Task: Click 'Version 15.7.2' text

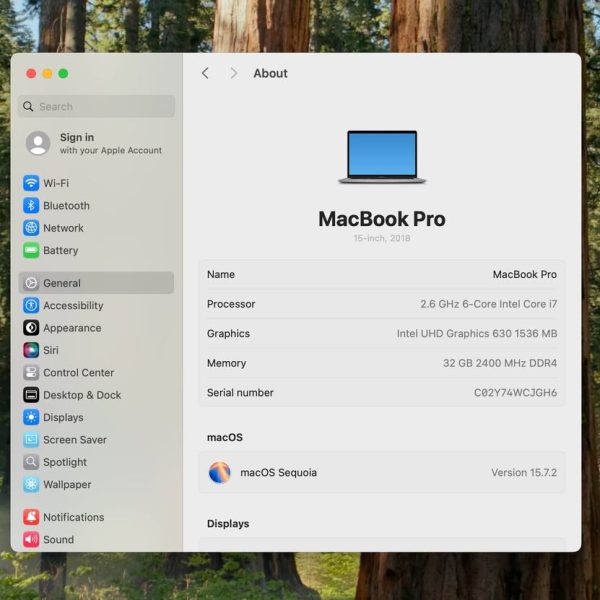Action: (524, 473)
